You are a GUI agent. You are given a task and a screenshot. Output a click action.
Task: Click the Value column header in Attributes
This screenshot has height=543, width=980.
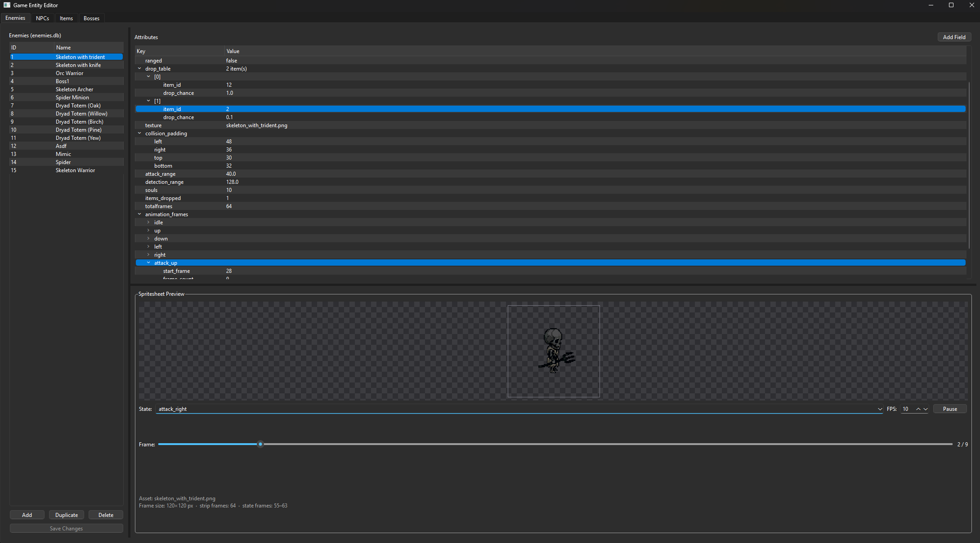pos(595,51)
